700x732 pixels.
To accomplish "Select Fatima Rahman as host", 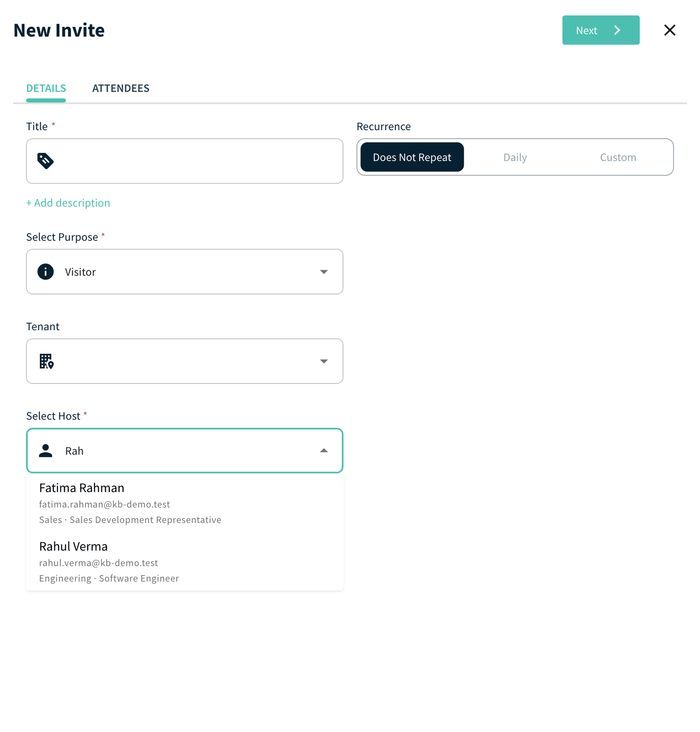I will (185, 503).
